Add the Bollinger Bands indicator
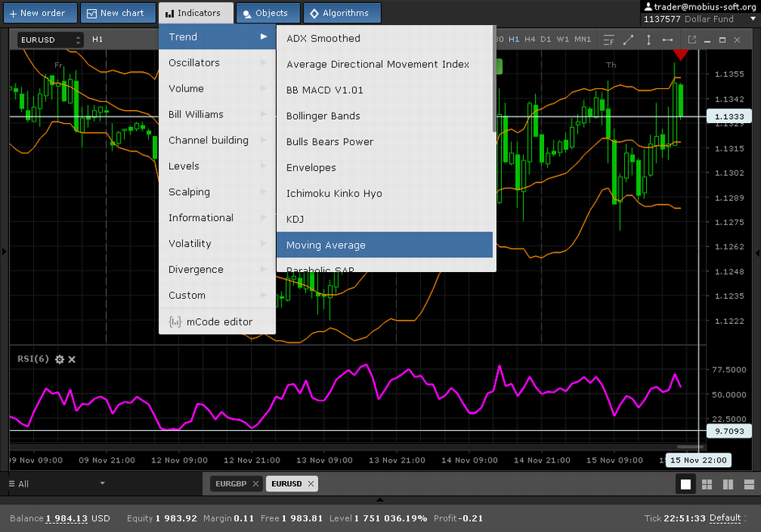Screen dimensions: 761x532 tap(385, 116)
